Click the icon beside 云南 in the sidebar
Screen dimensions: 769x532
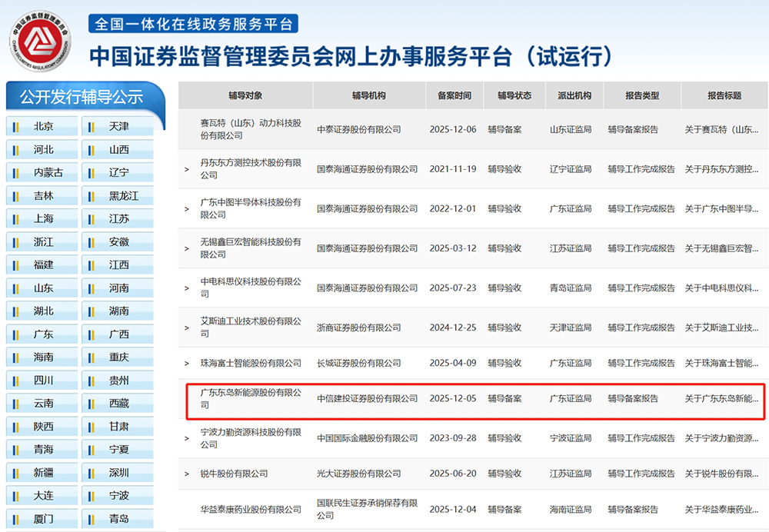14,403
